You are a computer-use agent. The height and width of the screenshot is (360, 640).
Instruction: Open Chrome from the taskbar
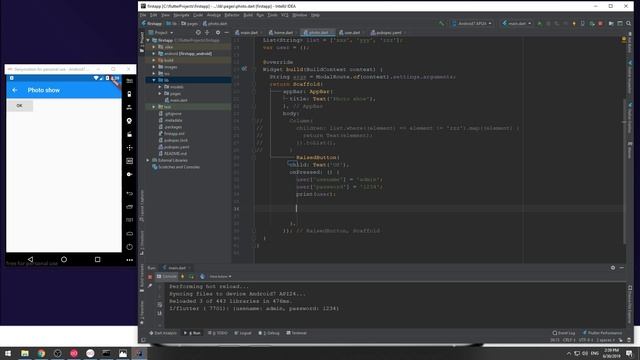coord(41,353)
